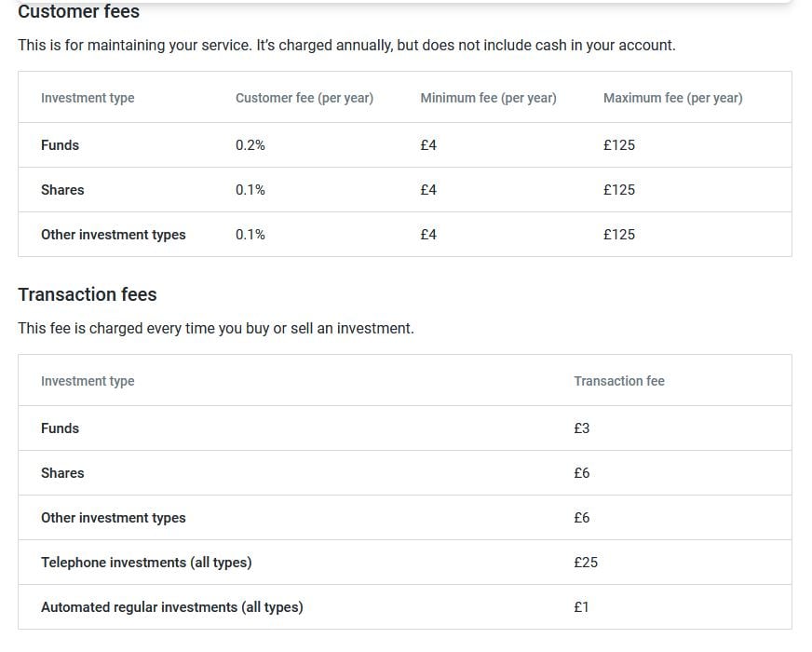The image size is (812, 652).
Task: Click the £25 telephone investment fee
Action: 586,563
